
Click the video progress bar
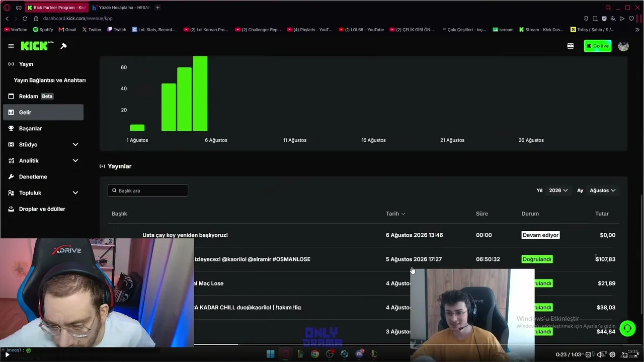click(x=322, y=345)
